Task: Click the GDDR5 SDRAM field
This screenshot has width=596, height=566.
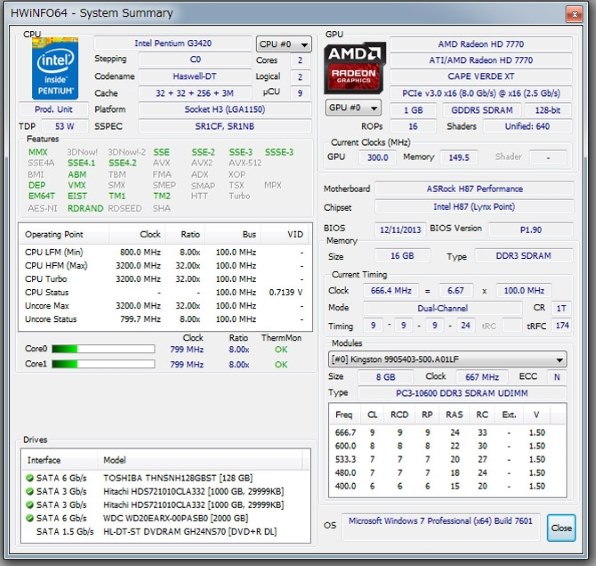Action: [482, 110]
